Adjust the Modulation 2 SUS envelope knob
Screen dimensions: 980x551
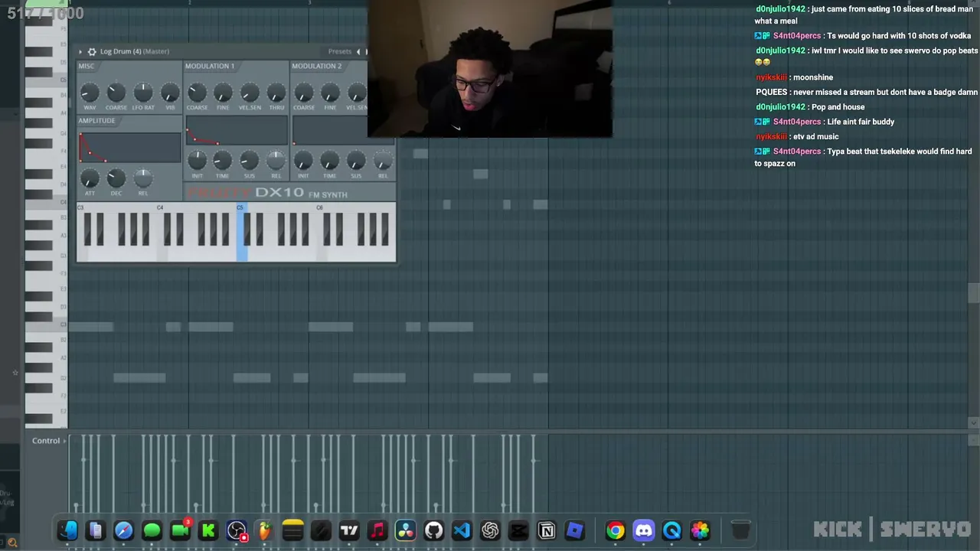[356, 160]
